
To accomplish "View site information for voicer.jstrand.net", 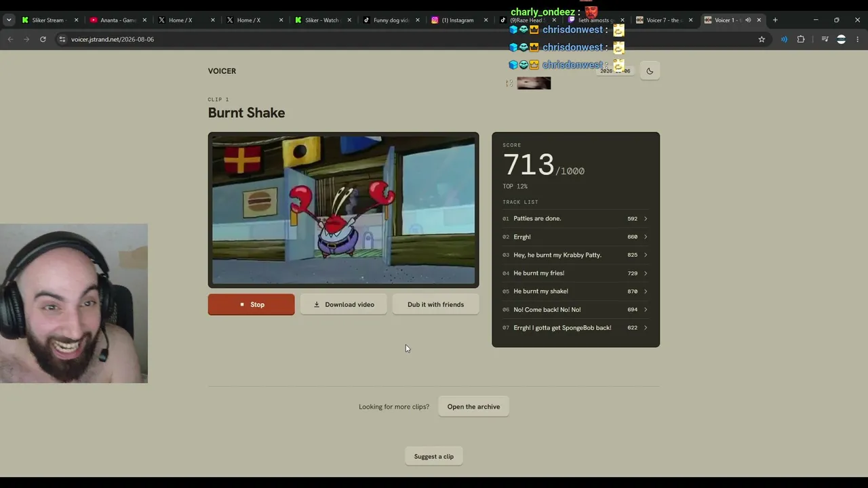I will pos(62,39).
